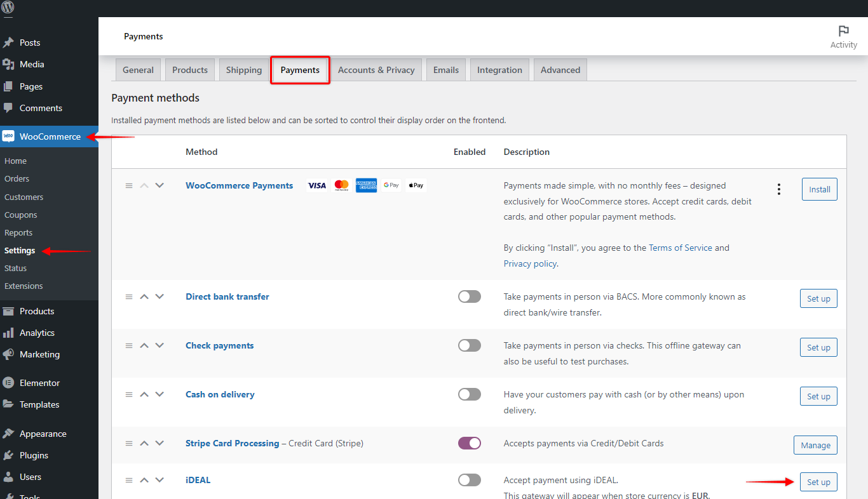Open the Privacy policy link
Screen dimensions: 868x499
pyautogui.click(x=530, y=263)
